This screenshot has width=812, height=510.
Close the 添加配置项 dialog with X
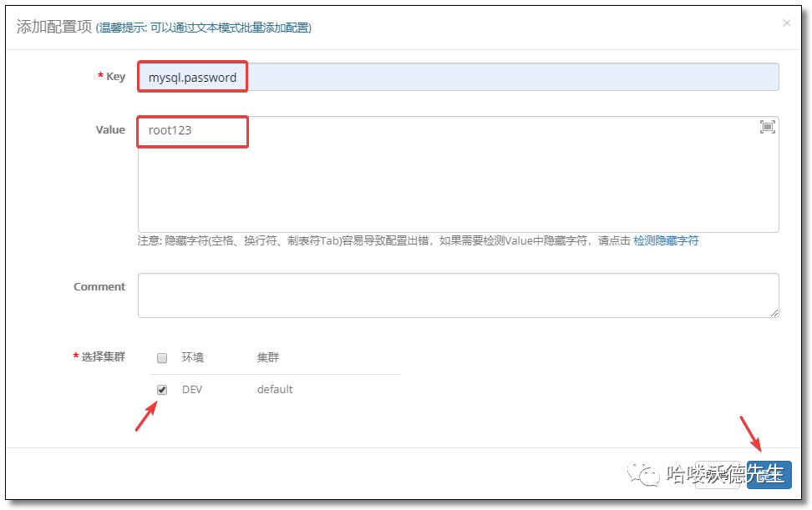pyautogui.click(x=787, y=23)
